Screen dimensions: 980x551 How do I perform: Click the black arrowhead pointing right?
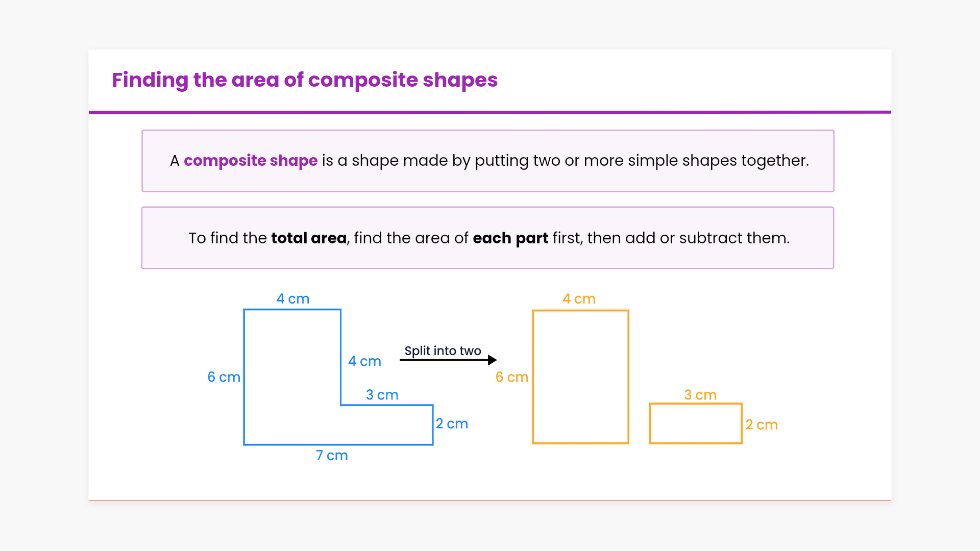point(492,360)
